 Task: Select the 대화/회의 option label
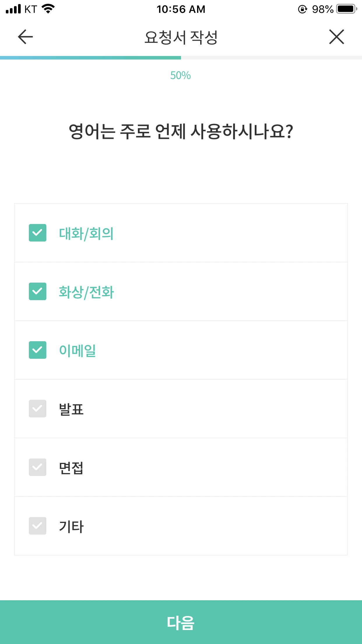[x=86, y=233]
